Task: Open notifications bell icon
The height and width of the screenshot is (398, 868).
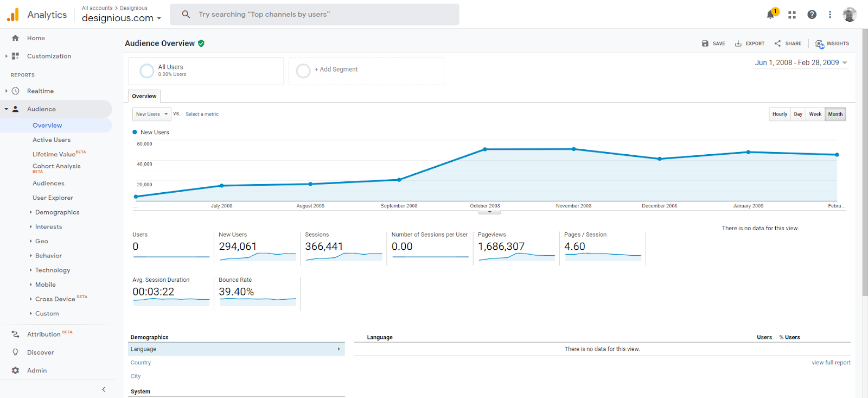Action: pos(770,15)
